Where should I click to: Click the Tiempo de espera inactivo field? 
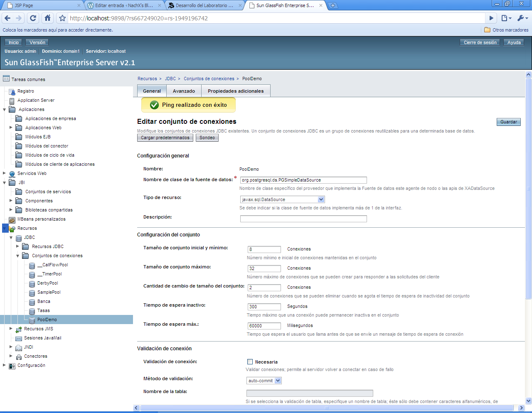point(264,307)
